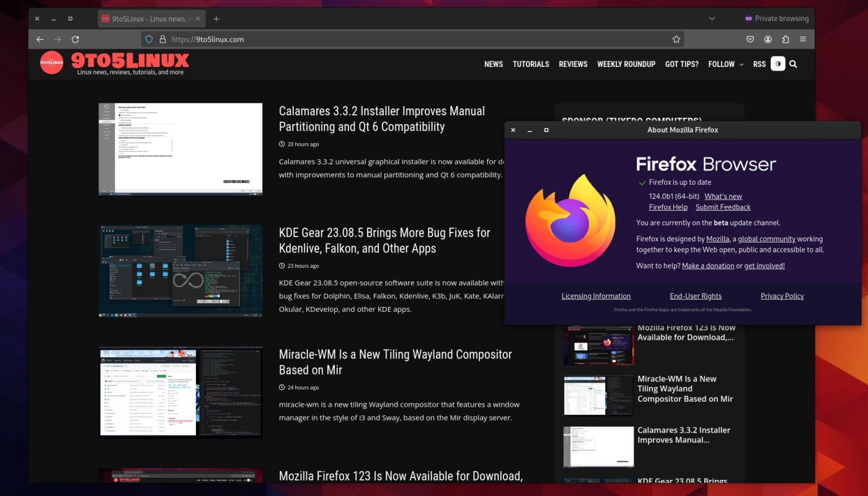Go back using the browser back arrow
The image size is (868, 496).
(40, 39)
